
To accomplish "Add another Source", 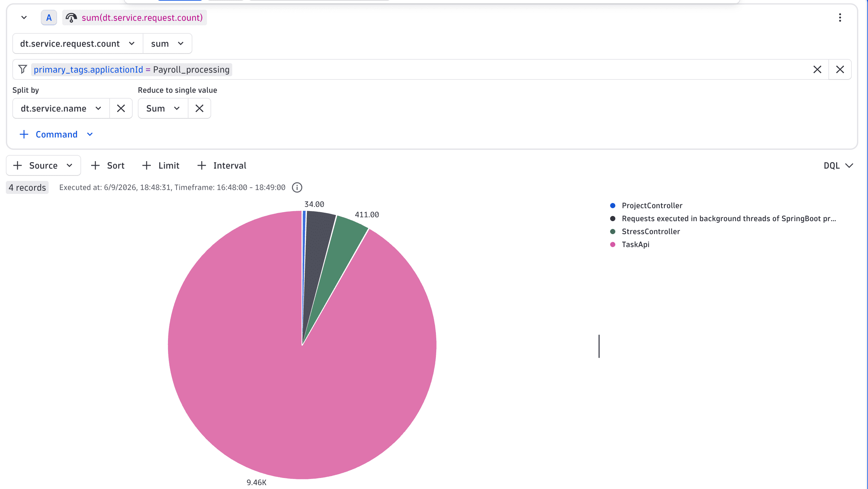I will point(43,165).
